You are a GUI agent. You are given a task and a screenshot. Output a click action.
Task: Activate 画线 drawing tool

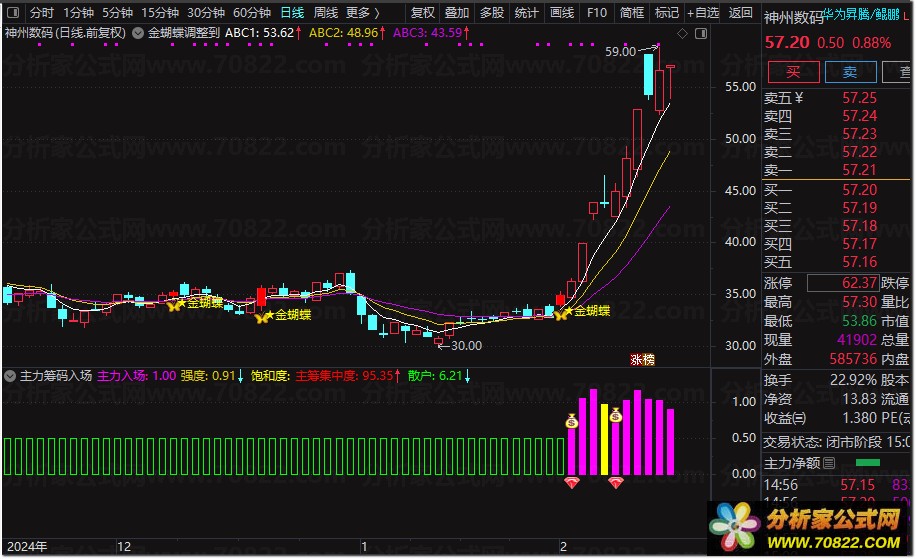(562, 12)
